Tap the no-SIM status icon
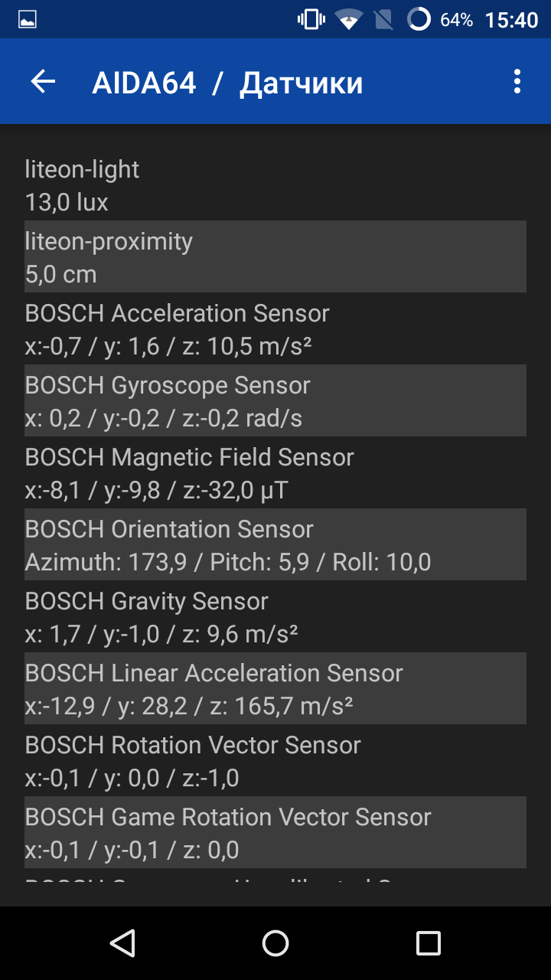The height and width of the screenshot is (980, 551). (384, 20)
